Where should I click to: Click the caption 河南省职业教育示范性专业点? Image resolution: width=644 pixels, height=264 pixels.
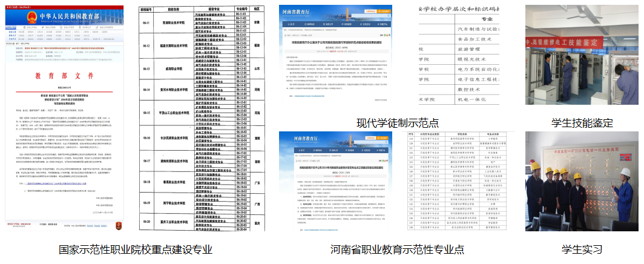click(397, 249)
